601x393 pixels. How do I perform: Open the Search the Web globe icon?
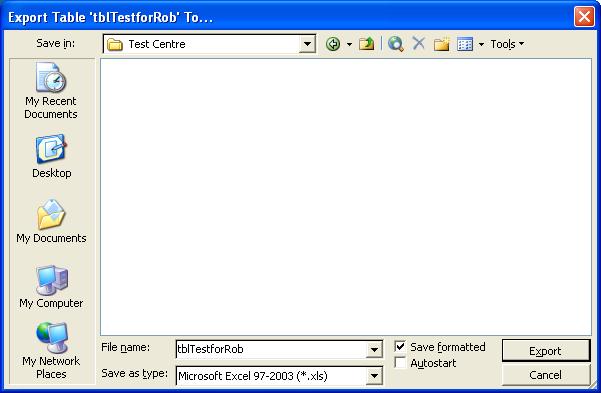[396, 44]
